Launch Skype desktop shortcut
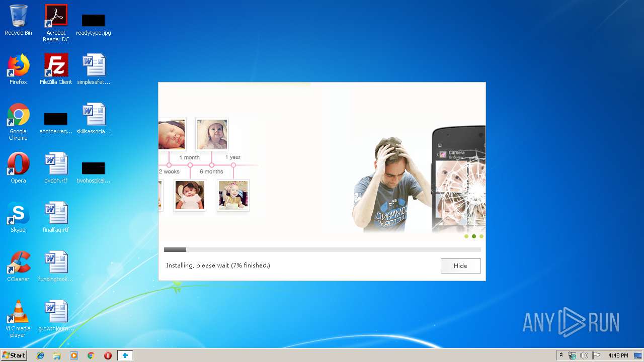Image resolution: width=644 pixels, height=362 pixels. click(18, 217)
